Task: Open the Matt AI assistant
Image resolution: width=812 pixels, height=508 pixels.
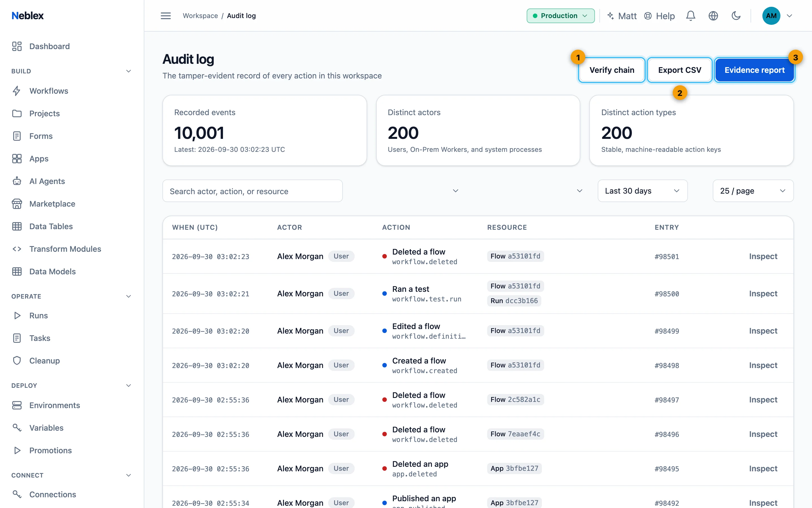Action: pos(622,16)
